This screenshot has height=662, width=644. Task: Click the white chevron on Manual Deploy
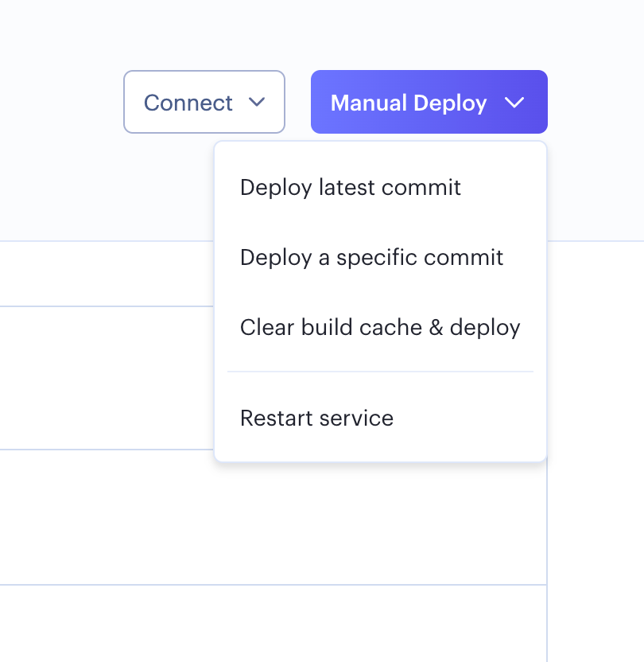514,103
